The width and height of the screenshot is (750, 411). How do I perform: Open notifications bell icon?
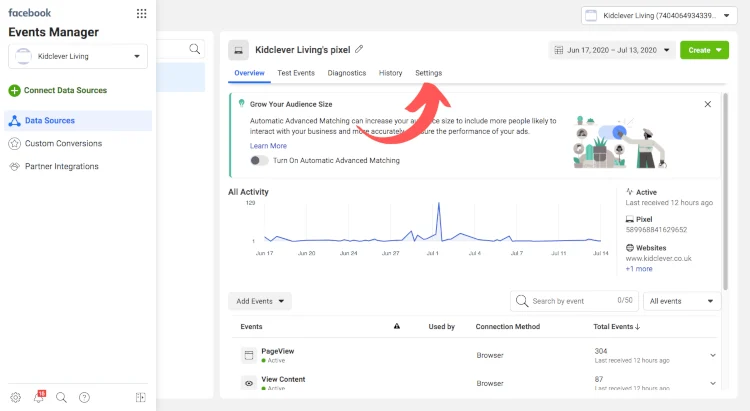(39, 397)
